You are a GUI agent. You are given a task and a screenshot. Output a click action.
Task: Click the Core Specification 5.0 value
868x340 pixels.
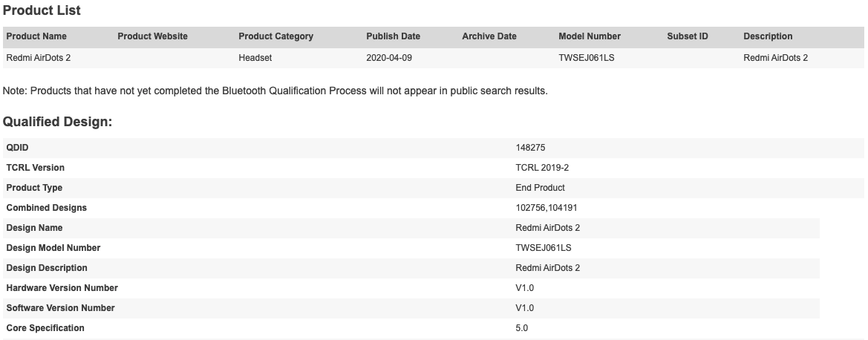521,328
